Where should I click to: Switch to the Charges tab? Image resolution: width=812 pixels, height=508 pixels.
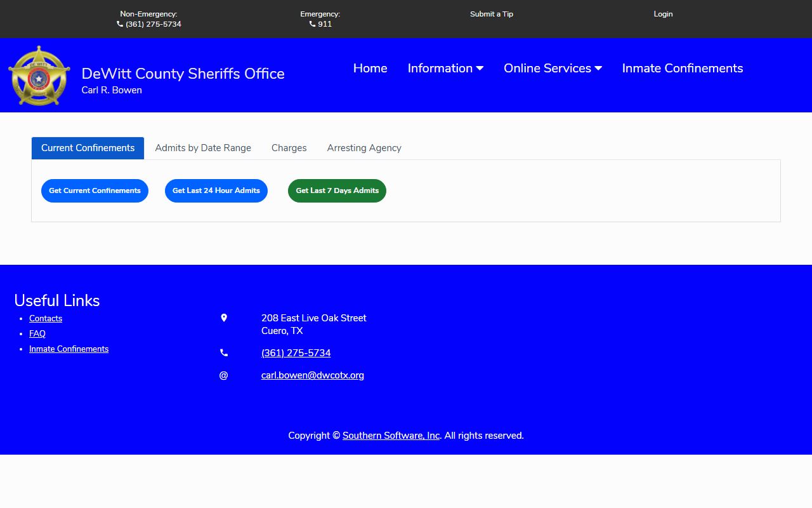point(289,148)
